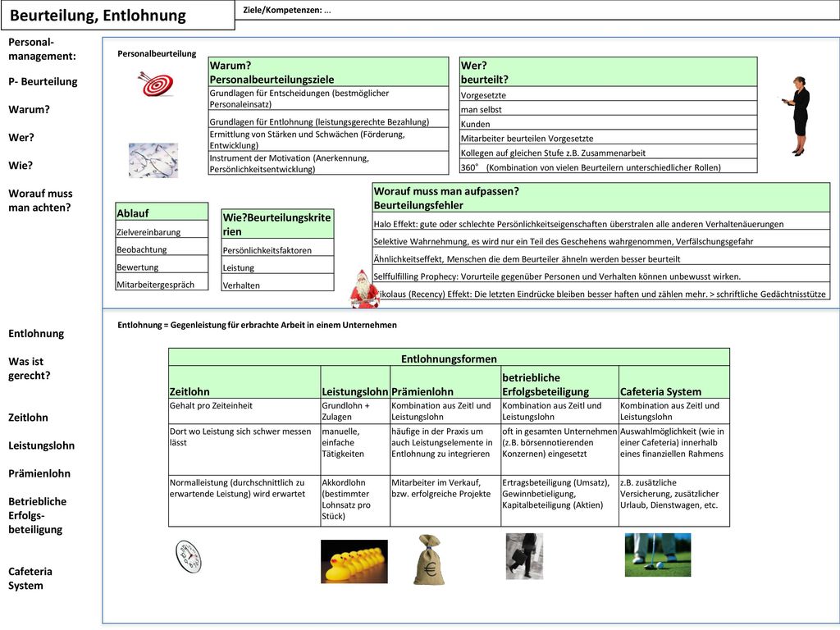Select 'Worauf muss man aufpassen?' header

601,198
